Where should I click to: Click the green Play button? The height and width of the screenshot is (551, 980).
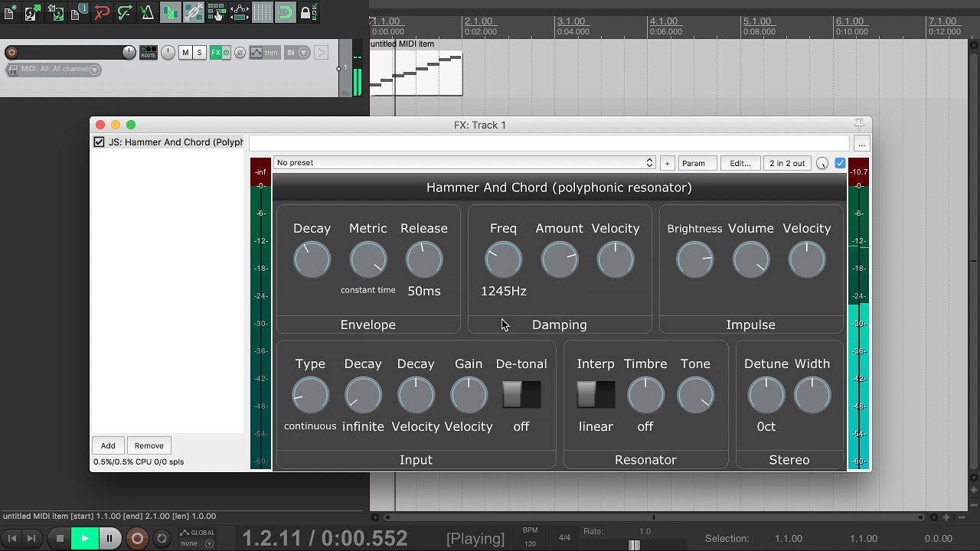[84, 539]
